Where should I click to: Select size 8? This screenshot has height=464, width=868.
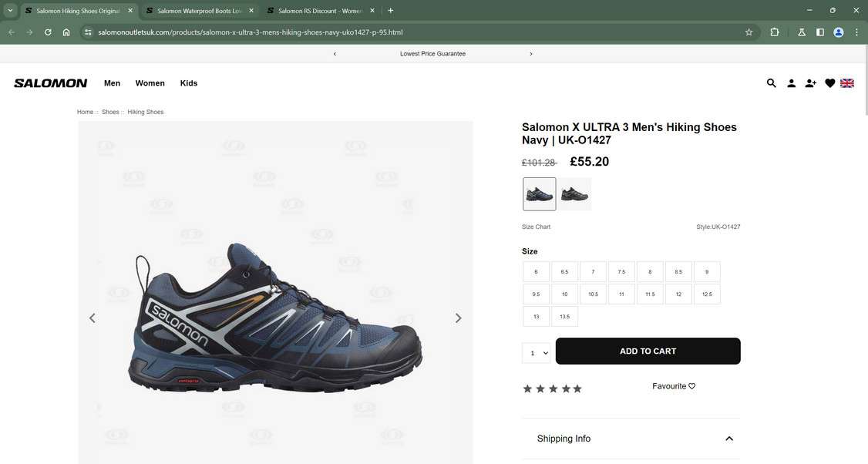(x=650, y=272)
